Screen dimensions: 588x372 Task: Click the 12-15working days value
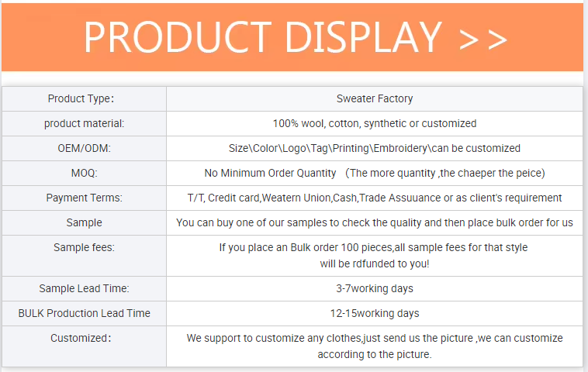(375, 313)
